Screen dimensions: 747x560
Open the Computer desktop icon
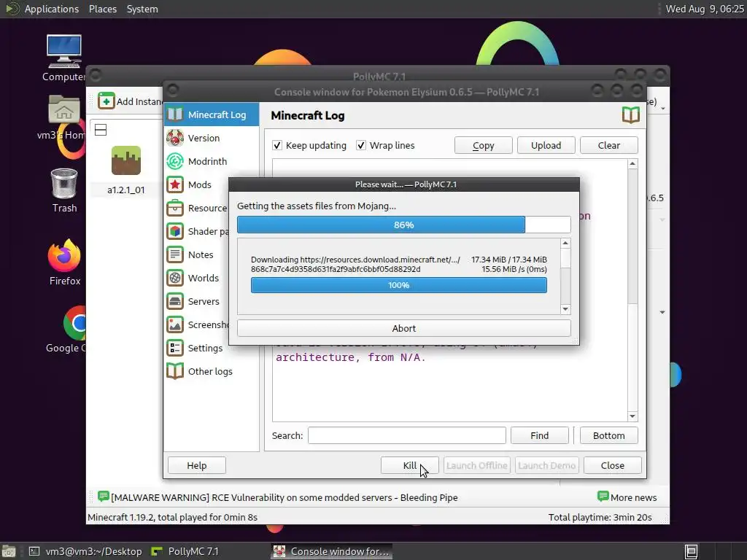coord(64,52)
